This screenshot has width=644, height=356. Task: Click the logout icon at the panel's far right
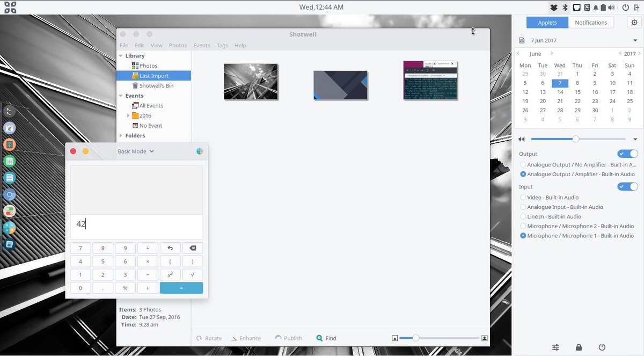[636, 7]
